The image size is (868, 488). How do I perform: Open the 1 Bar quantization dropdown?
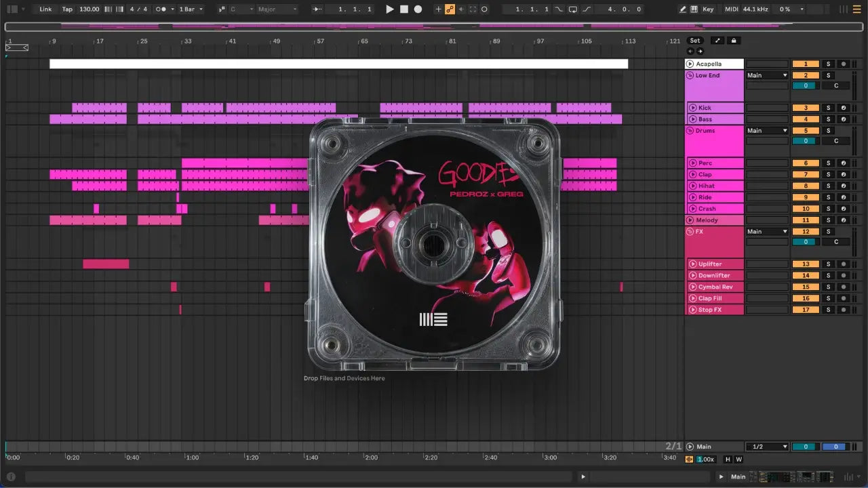191,9
